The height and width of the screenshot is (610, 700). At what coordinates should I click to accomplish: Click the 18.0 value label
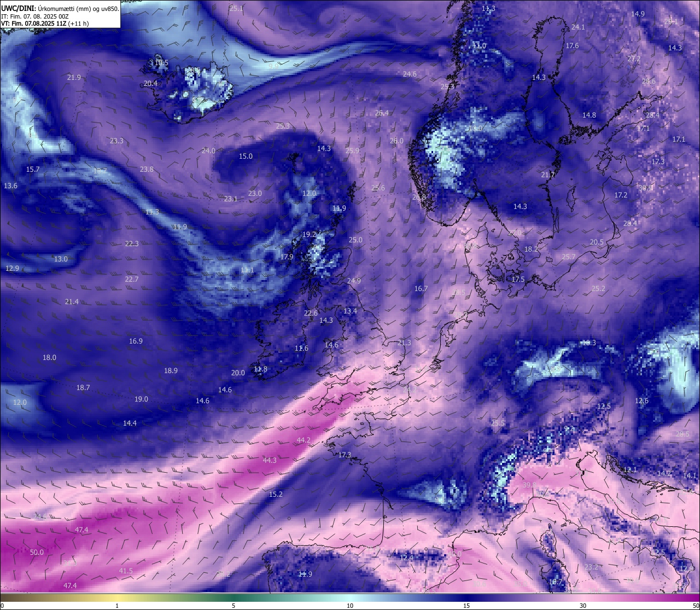(49, 358)
